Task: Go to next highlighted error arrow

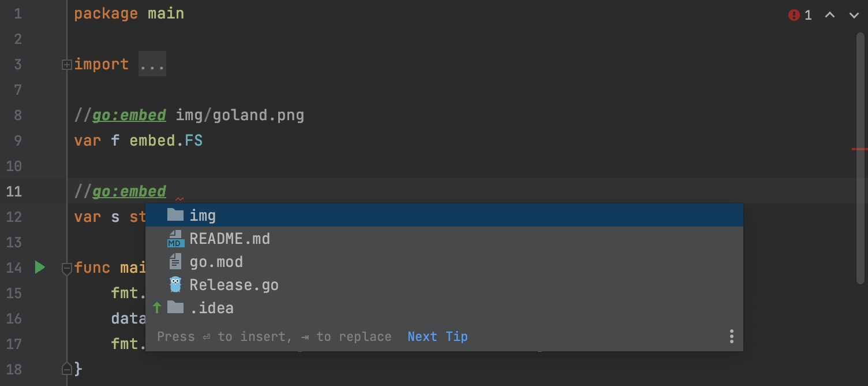Action: 854,16
